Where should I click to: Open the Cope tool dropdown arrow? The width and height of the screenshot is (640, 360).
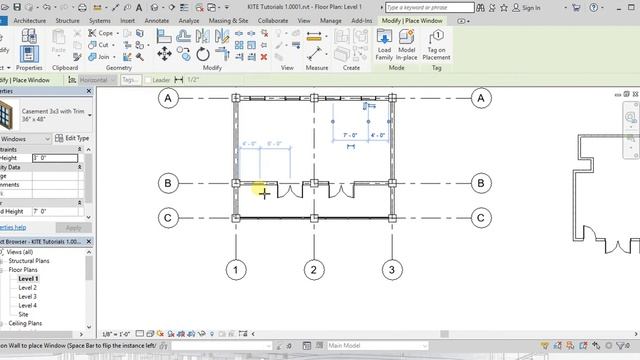click(x=118, y=33)
